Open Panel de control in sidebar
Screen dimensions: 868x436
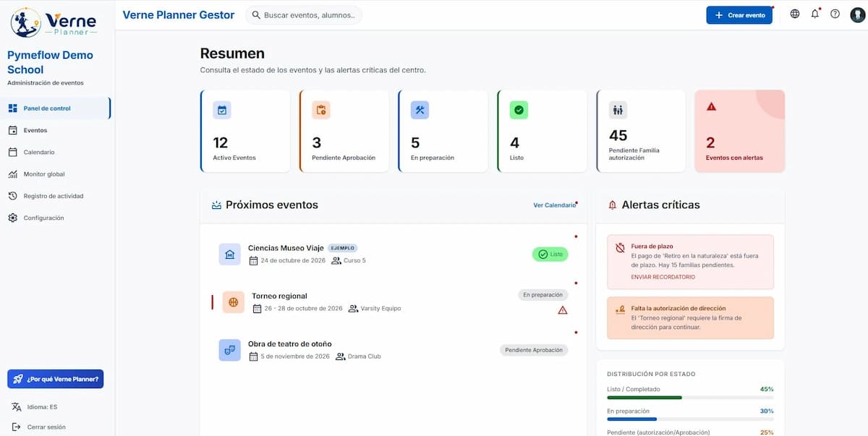pyautogui.click(x=56, y=108)
